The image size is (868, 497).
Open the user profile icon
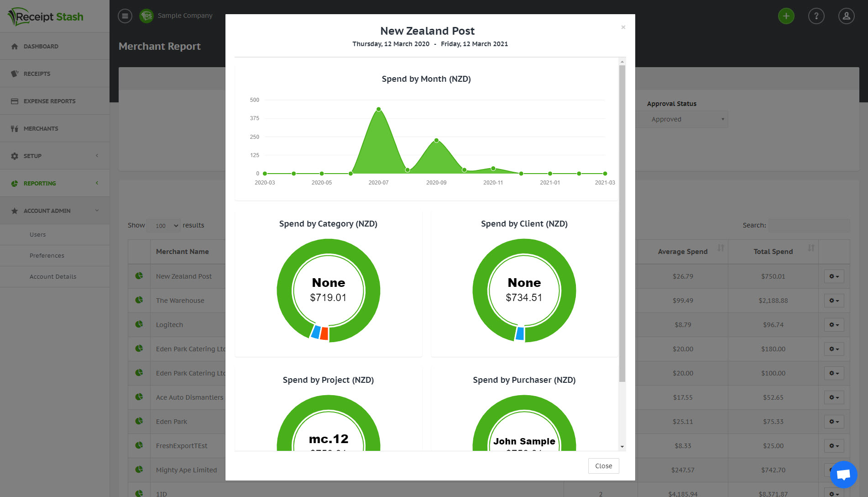click(x=846, y=16)
